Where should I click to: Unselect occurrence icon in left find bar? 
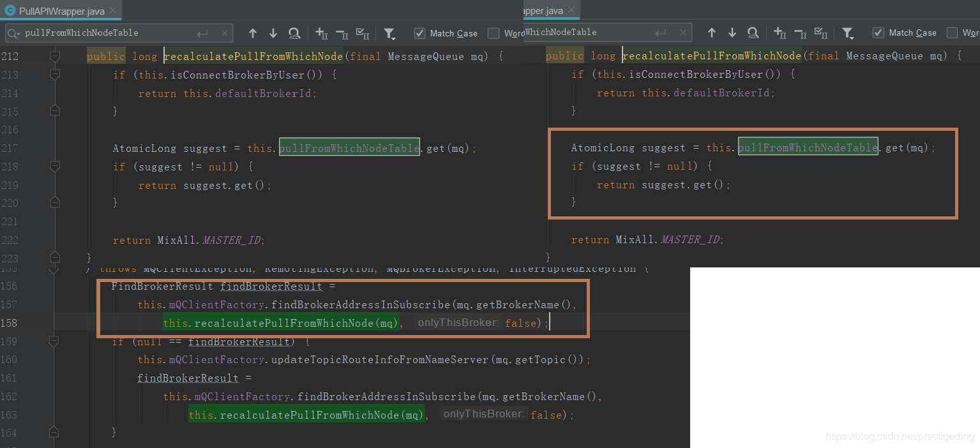click(x=342, y=33)
